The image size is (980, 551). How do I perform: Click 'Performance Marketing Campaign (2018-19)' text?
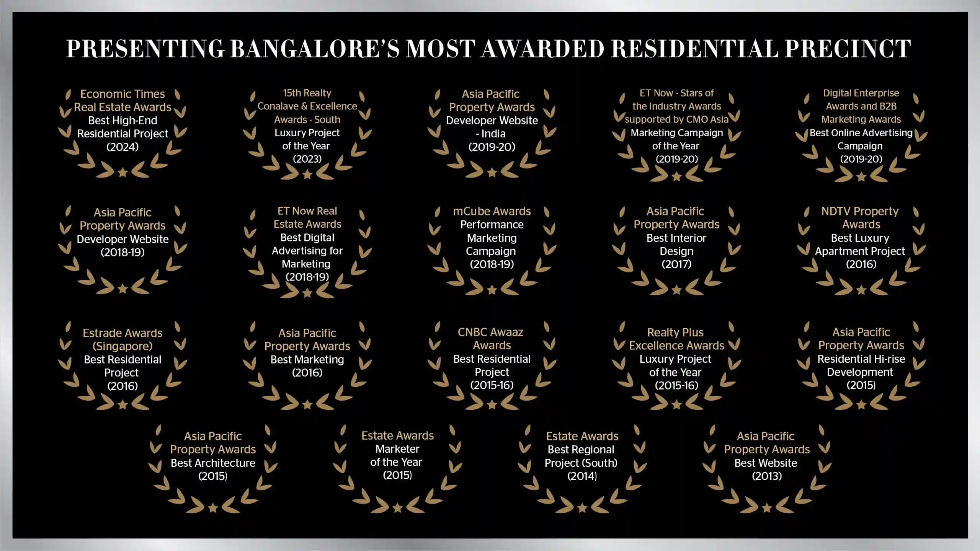(x=492, y=244)
